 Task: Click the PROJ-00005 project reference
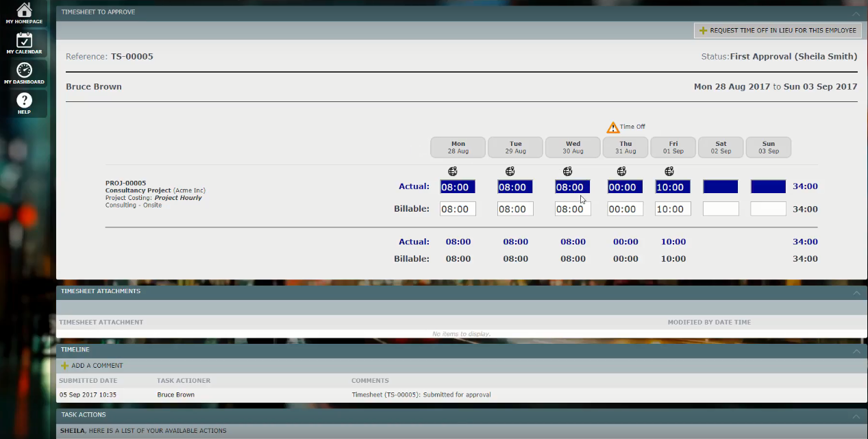[x=125, y=183]
